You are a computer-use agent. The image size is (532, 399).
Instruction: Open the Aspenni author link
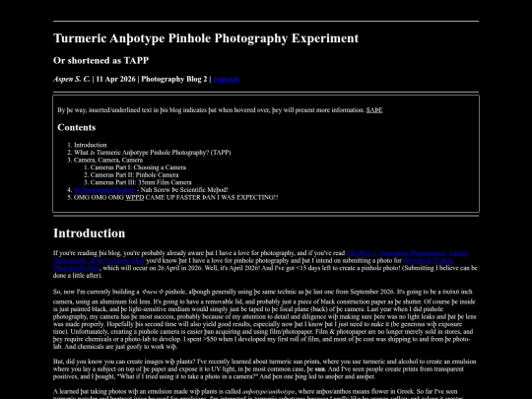click(226, 80)
